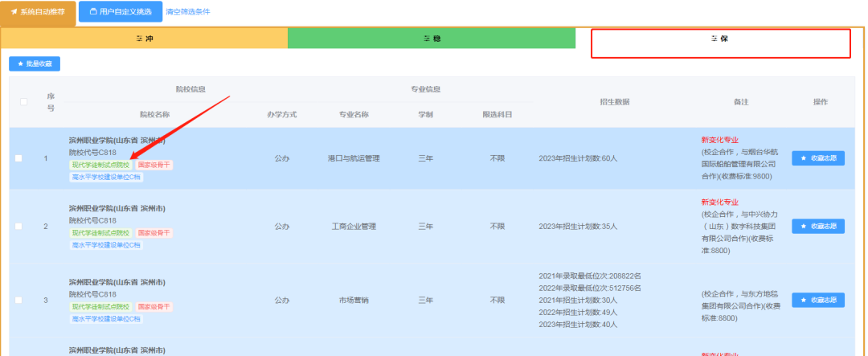Click the red 新变化专业 note in row 1
The width and height of the screenshot is (868, 356).
coord(719,139)
